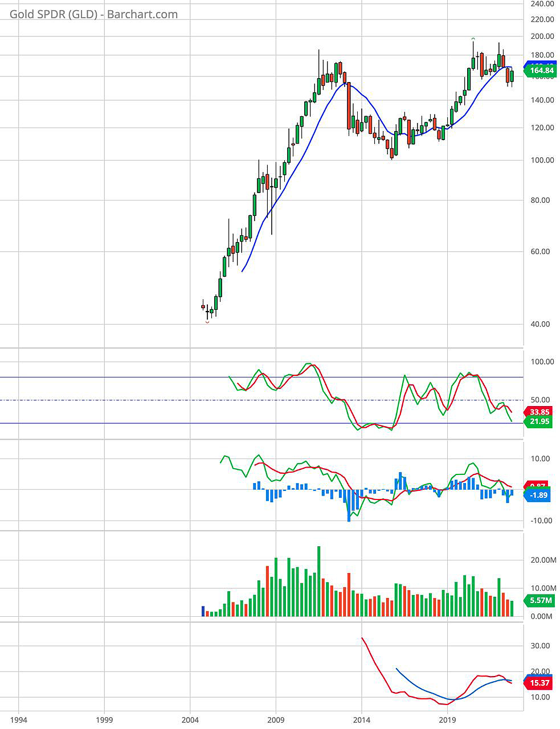Screen dimensions: 560x729
Task: Select the 120.00 price axis label
Action: click(x=542, y=128)
